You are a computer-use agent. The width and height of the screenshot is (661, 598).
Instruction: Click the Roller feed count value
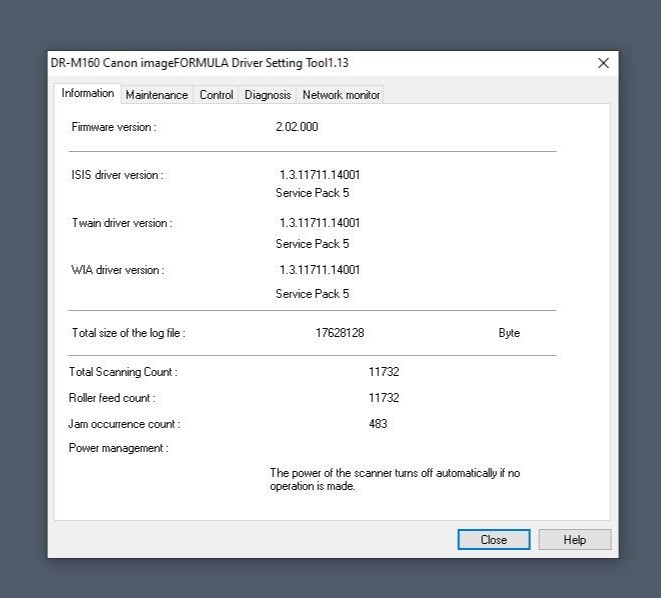point(383,398)
